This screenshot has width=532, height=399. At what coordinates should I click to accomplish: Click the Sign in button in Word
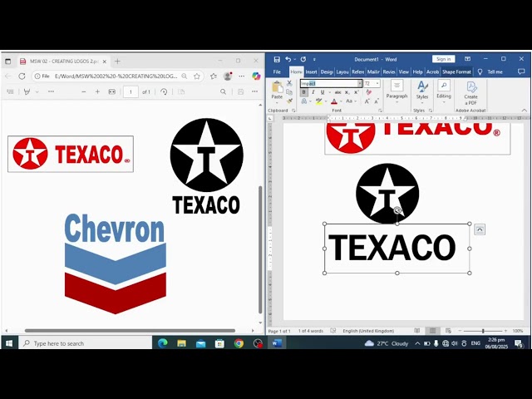click(443, 59)
